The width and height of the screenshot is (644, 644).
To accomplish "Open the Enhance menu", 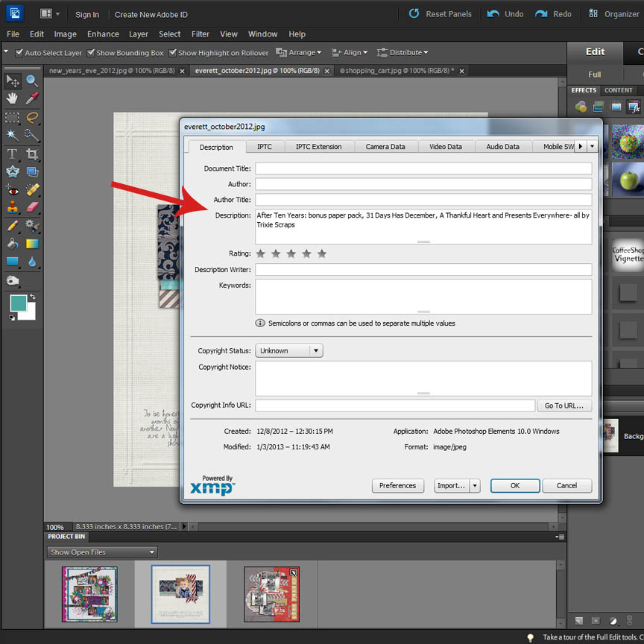I will click(x=103, y=34).
